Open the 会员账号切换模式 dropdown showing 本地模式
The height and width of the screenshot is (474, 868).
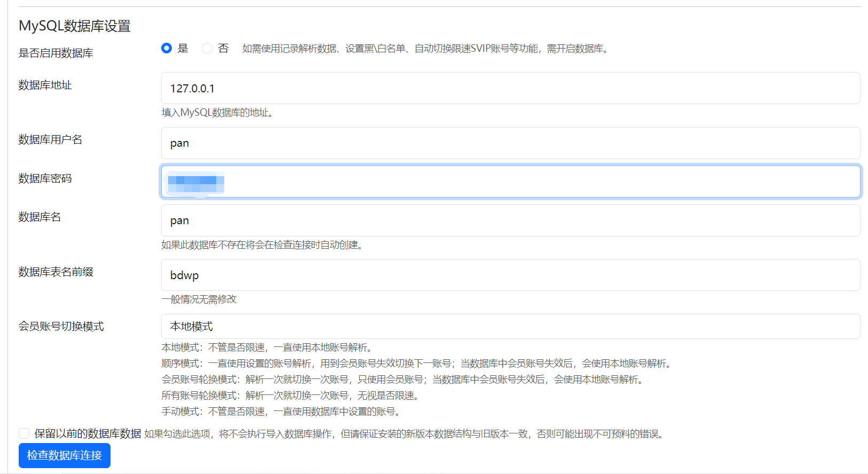(x=510, y=326)
